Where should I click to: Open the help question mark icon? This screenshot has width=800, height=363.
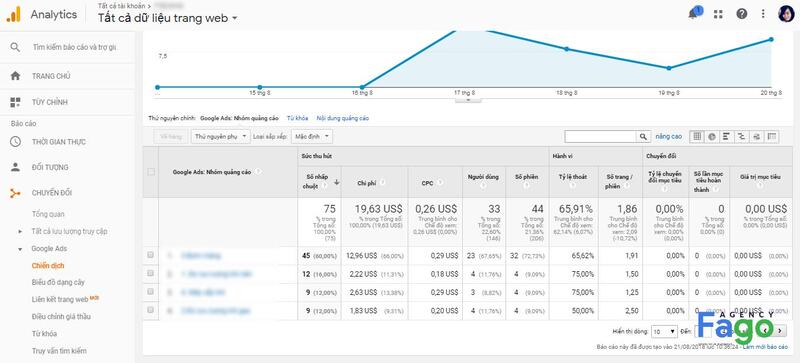(x=742, y=14)
